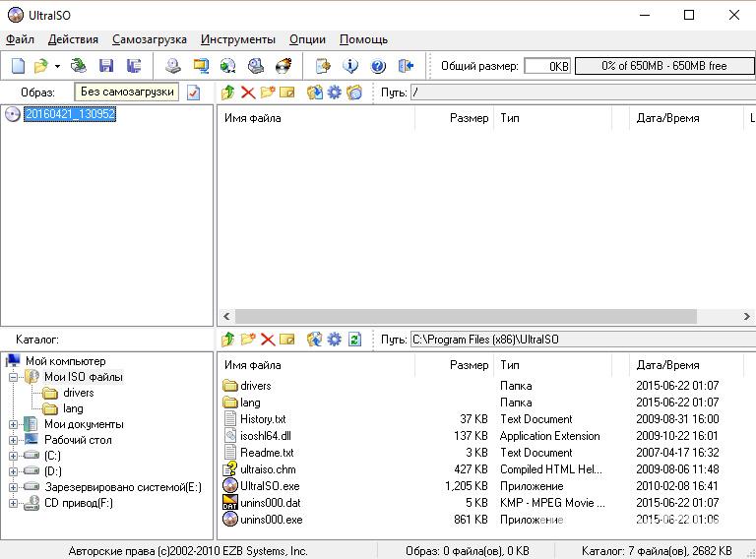Image resolution: width=756 pixels, height=559 pixels.
Task: Click the image list horizontal scrollbar track
Action: tap(466, 317)
